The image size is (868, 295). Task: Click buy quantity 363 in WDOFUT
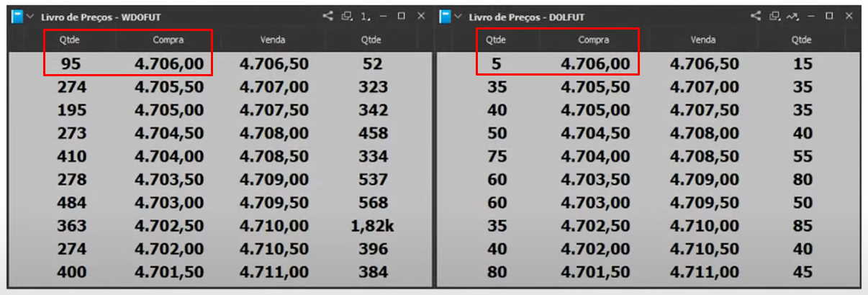71,226
